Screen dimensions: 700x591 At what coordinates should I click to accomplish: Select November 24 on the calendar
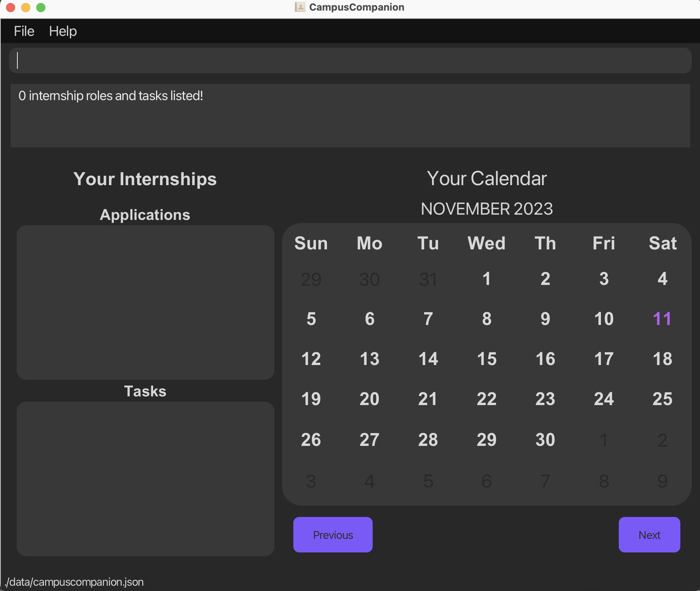pos(604,399)
